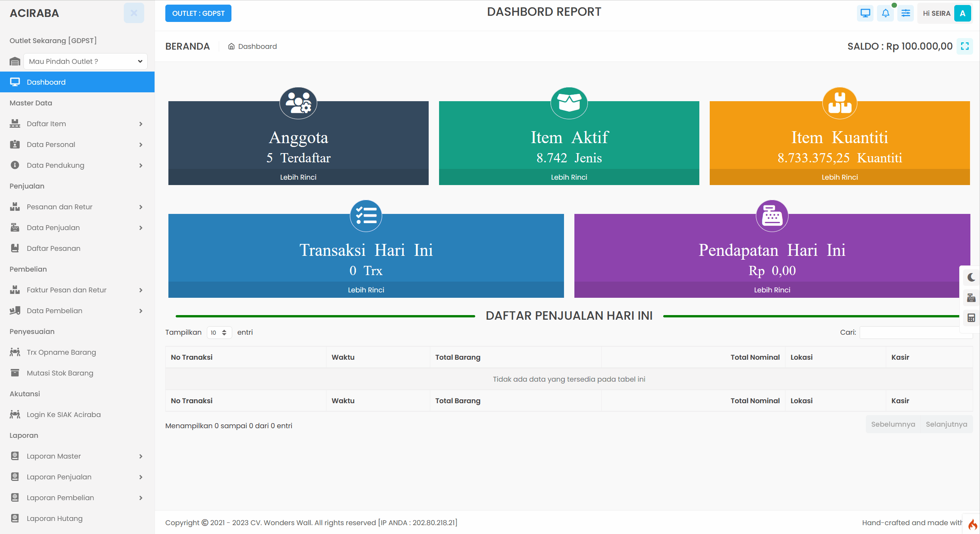The image size is (980, 534).
Task: Click the cash register icon on right edge
Action: pos(971,298)
